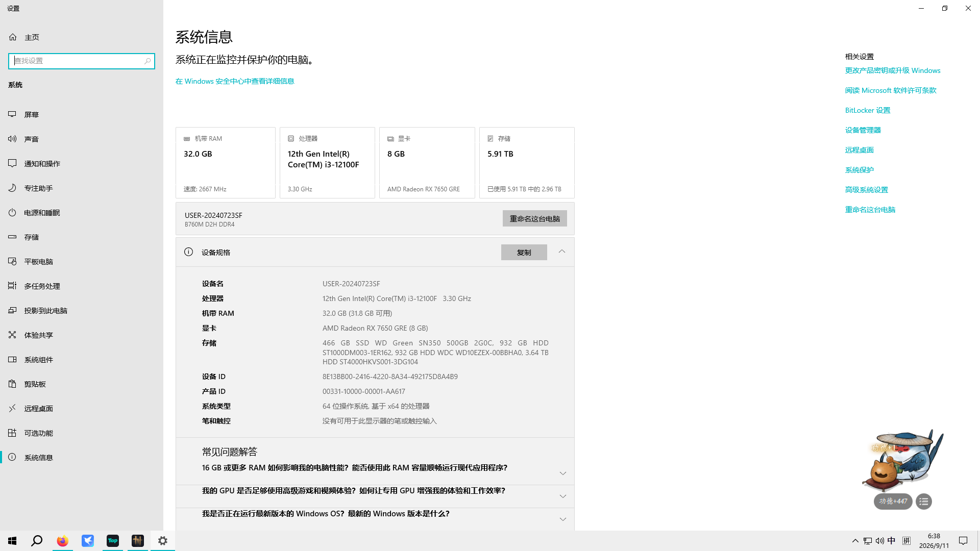The height and width of the screenshot is (551, 980).
Task: Open 远程桌面 in the sidebar
Action: (82, 409)
